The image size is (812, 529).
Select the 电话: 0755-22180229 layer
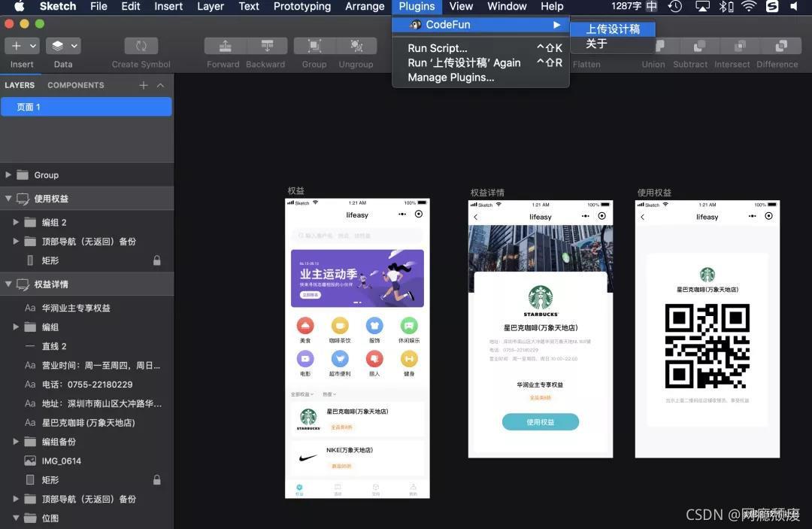87,385
